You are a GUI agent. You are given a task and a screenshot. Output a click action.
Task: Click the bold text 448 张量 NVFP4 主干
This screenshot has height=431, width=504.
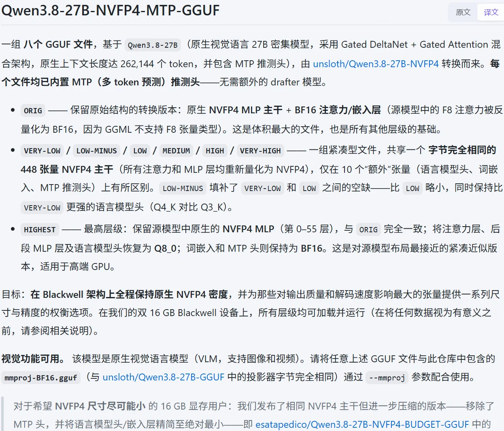[x=67, y=169]
